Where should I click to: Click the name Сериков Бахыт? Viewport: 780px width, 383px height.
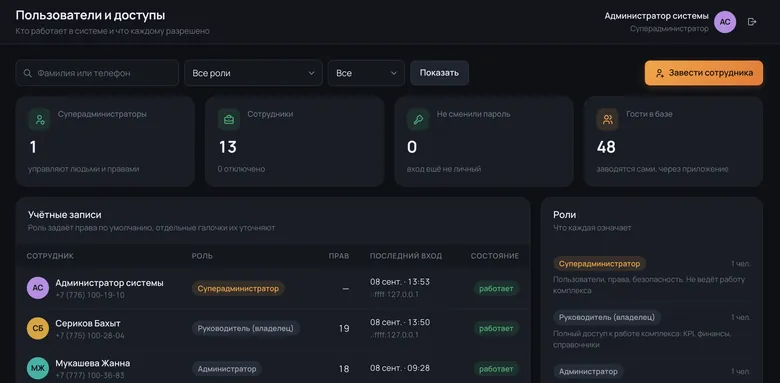coord(88,323)
